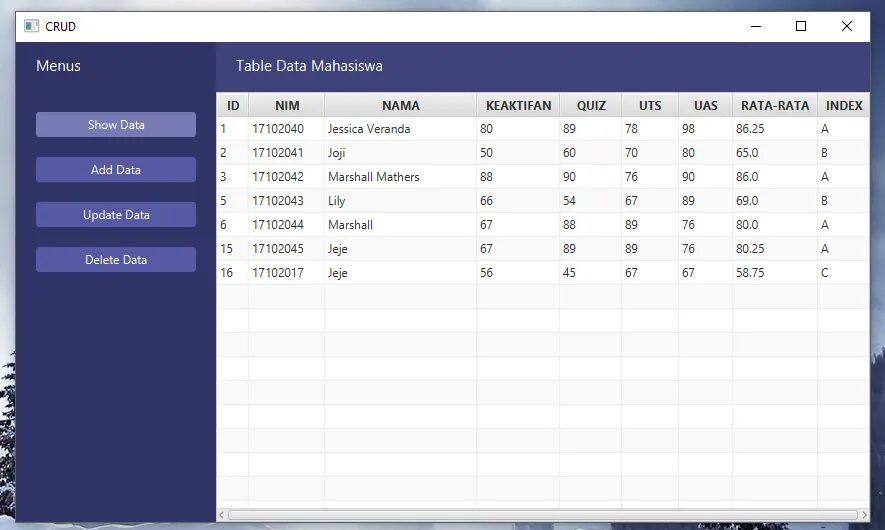Click the UAS column header

(x=706, y=106)
